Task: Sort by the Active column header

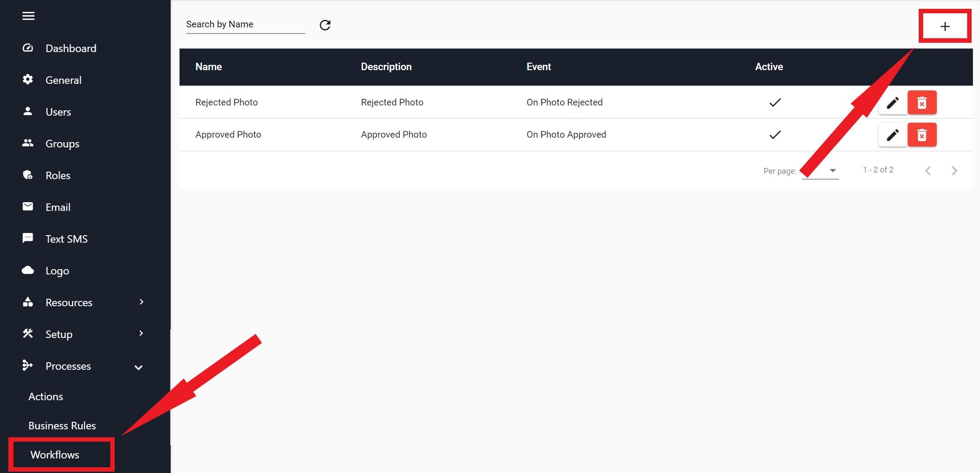Action: tap(769, 67)
